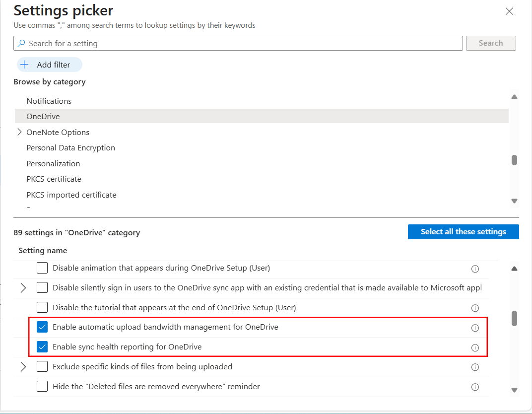Check Exclude specific kinds of files setting
Viewport: 532px width, 414px height.
(42, 366)
